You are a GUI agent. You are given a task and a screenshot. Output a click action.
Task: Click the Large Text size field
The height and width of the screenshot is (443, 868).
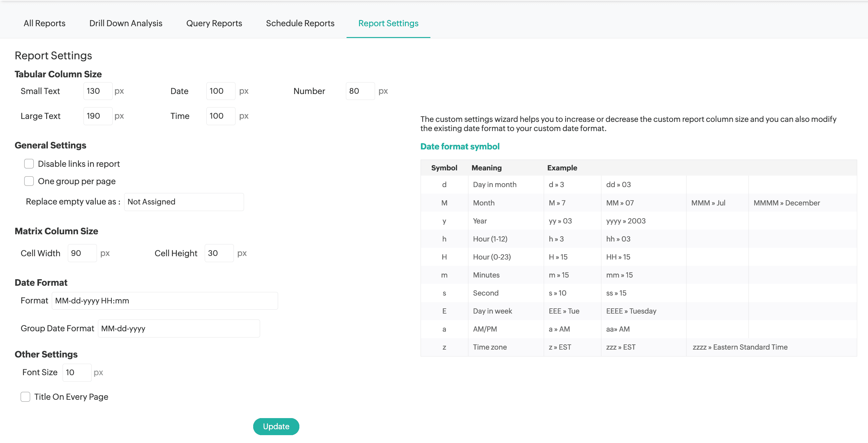98,116
